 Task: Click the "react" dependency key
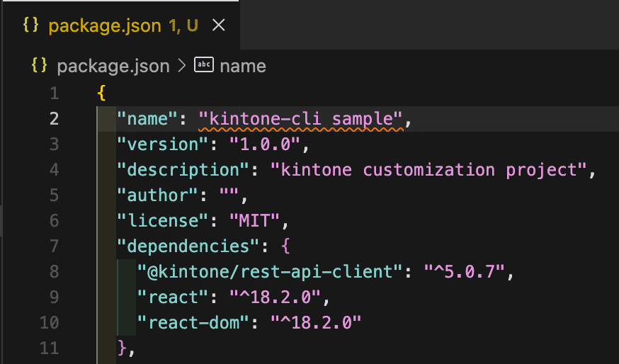173,297
